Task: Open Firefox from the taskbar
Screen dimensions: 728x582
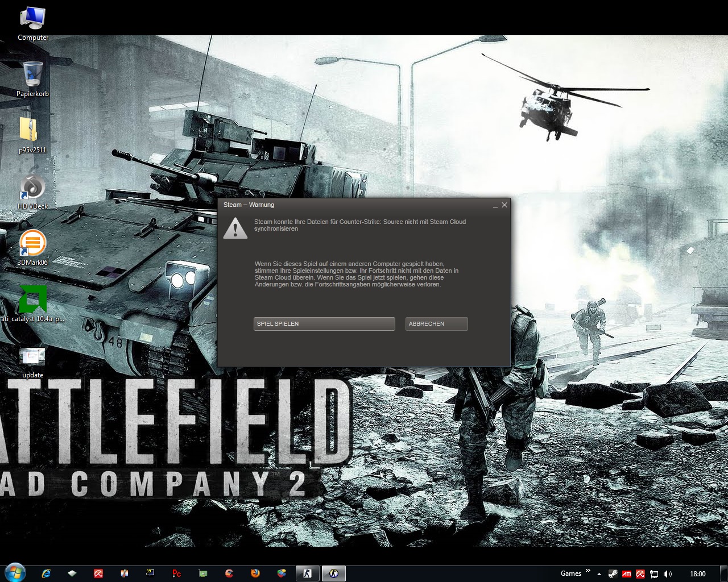Action: click(255, 573)
